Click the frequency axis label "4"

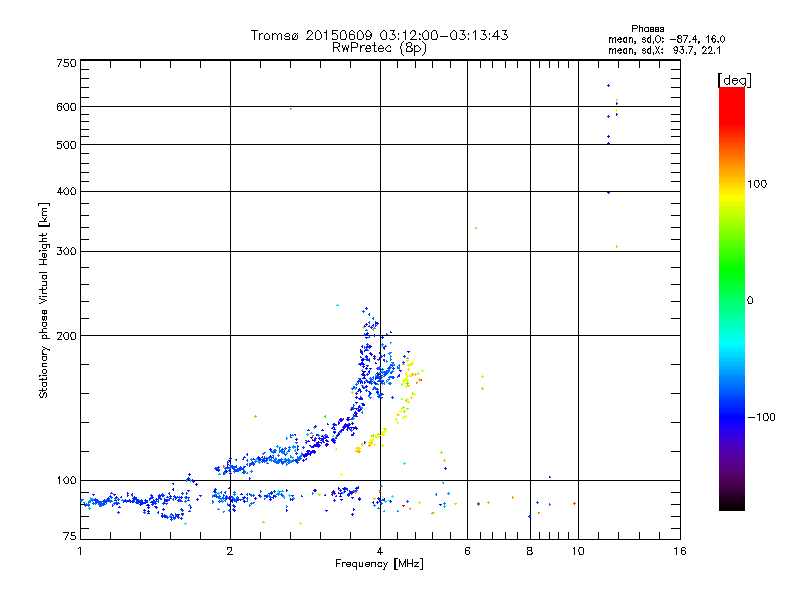(380, 551)
